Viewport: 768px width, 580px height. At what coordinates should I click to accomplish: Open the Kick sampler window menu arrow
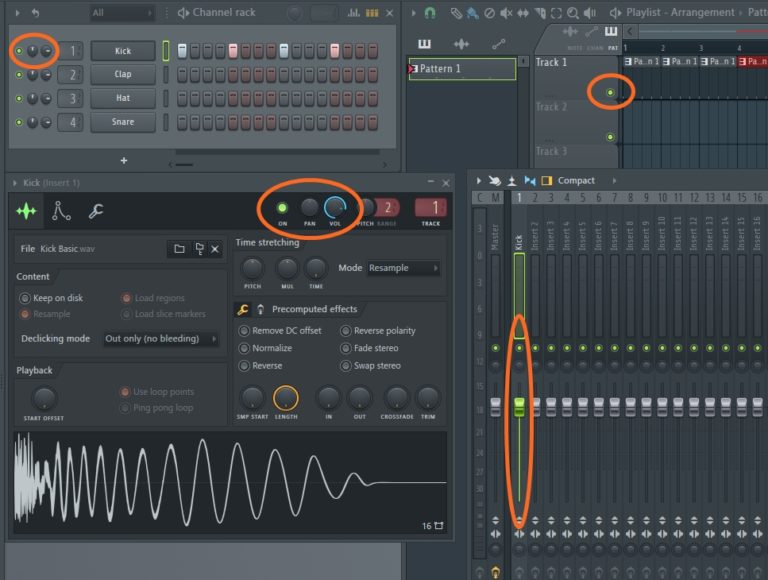coord(15,183)
